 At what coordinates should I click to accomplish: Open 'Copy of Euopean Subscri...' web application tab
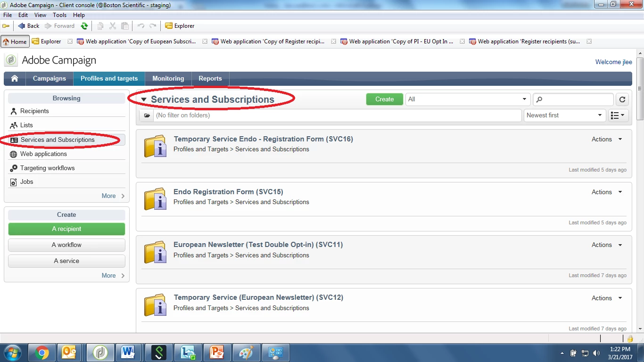point(137,41)
